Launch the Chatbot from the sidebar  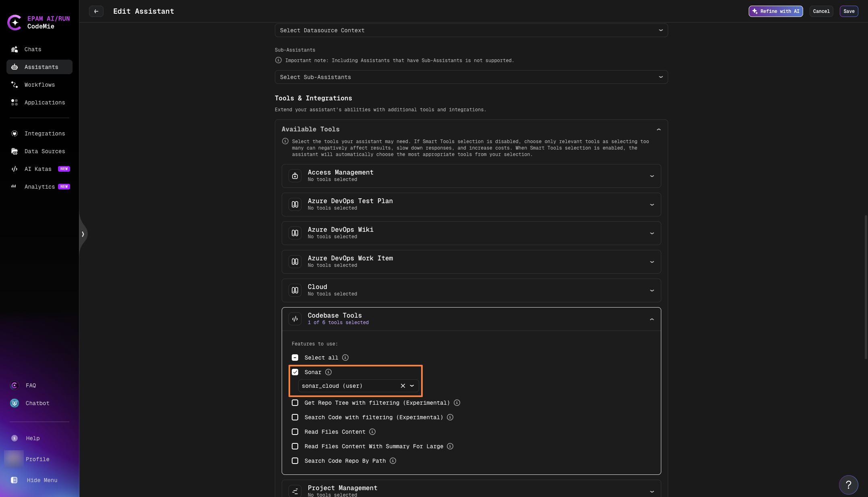coord(37,403)
